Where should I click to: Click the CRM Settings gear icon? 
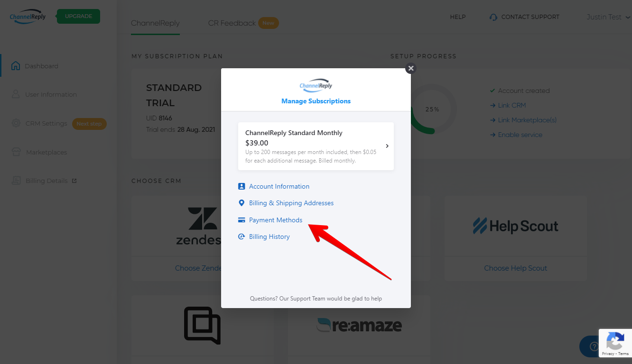coord(16,123)
